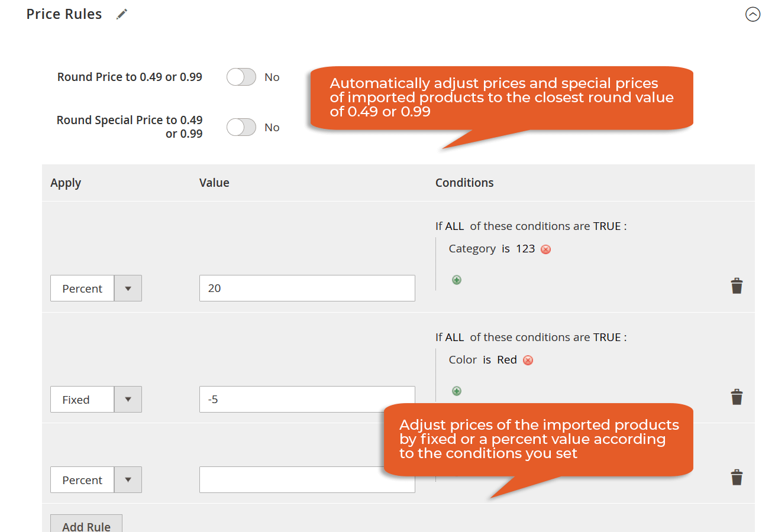The image size is (775, 532).
Task: Delete the empty third rule via trash icon
Action: (737, 478)
